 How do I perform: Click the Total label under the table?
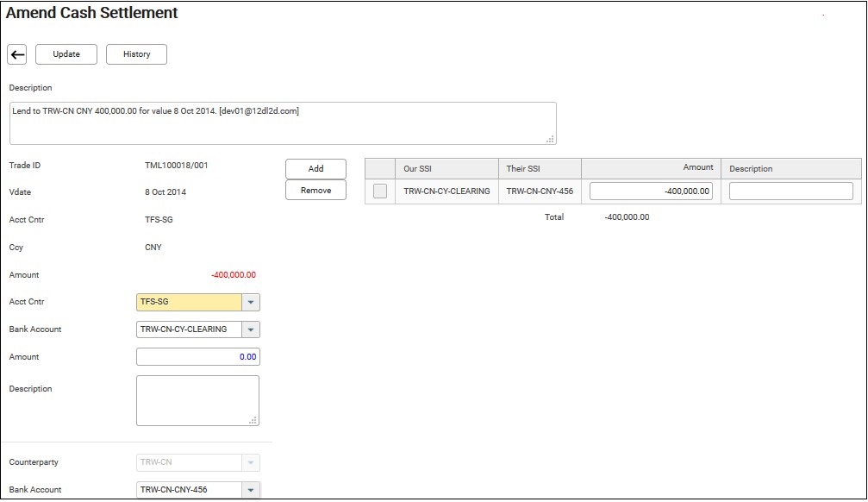[554, 217]
